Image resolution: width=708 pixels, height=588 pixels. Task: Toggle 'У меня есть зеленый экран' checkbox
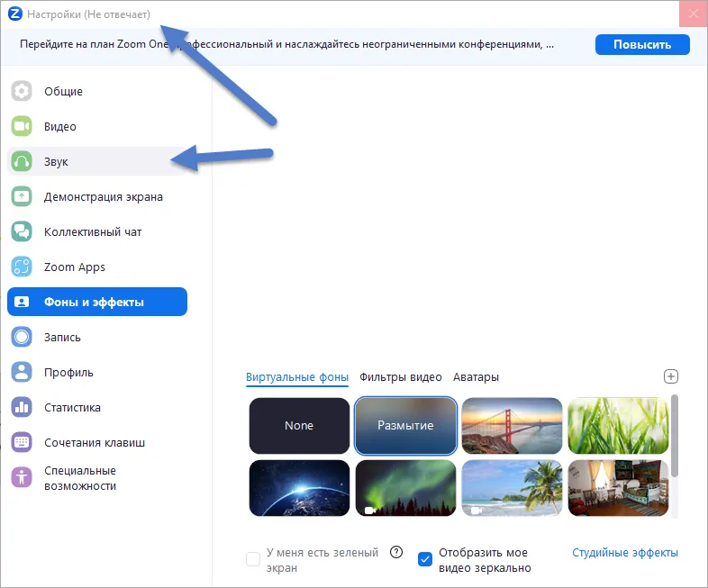tap(253, 559)
